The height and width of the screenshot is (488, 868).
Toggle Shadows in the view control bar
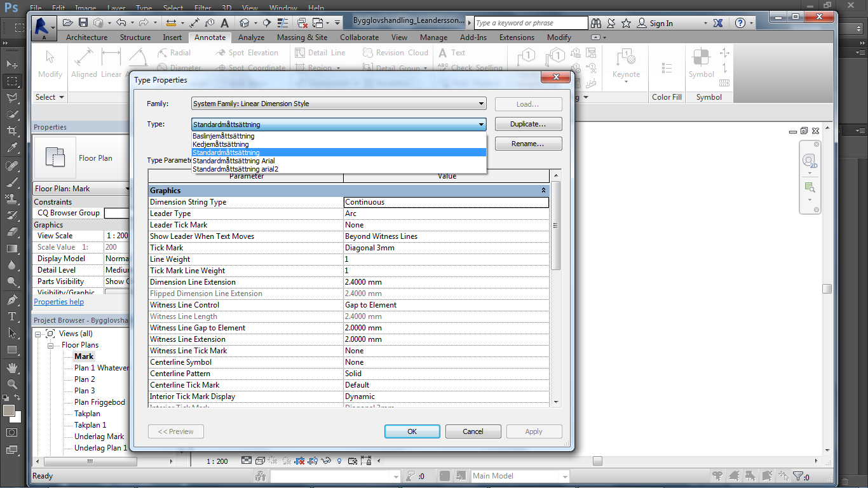coord(287,461)
